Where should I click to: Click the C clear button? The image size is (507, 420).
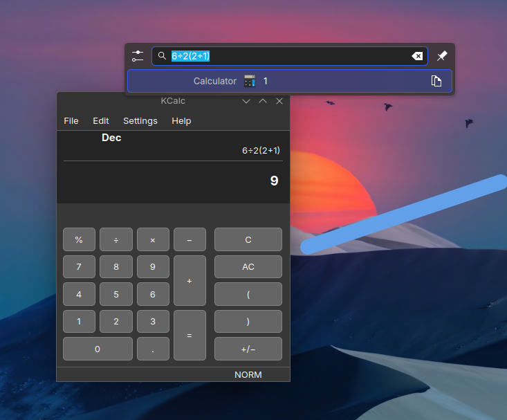point(248,239)
